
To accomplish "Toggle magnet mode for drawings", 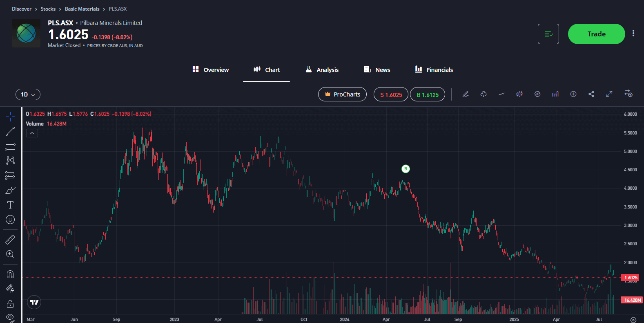I will point(10,274).
